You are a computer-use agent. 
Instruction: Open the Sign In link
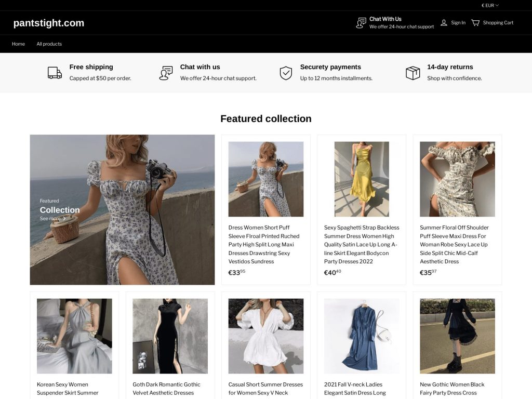(458, 23)
